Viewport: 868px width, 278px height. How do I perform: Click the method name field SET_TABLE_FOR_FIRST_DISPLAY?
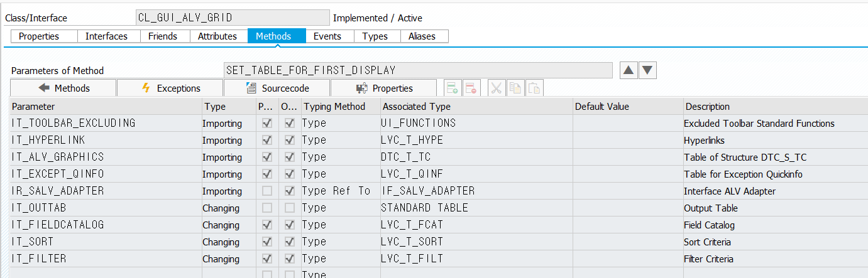pos(418,70)
